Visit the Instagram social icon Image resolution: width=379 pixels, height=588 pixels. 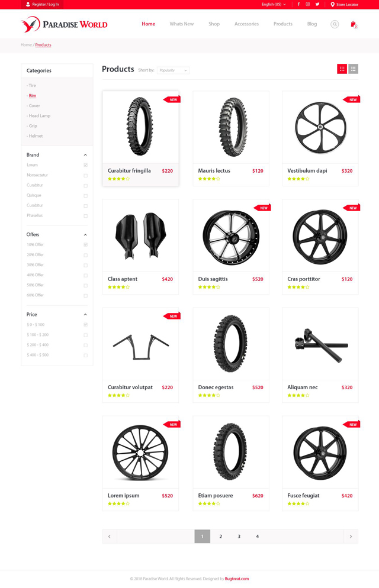(308, 4)
